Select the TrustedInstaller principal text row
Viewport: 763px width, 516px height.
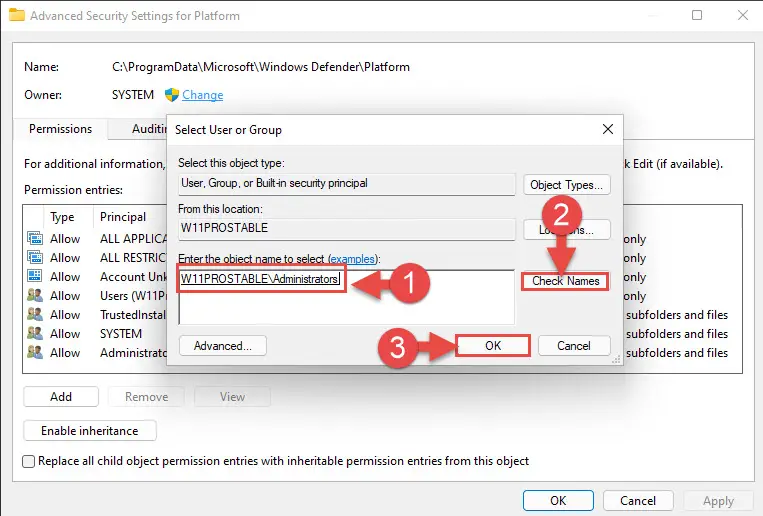coord(133,314)
